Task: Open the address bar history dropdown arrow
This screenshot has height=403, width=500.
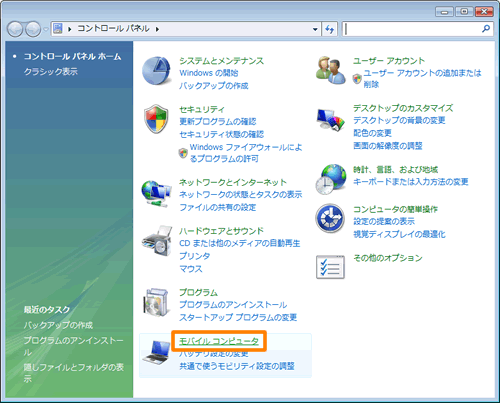Action: pos(315,29)
